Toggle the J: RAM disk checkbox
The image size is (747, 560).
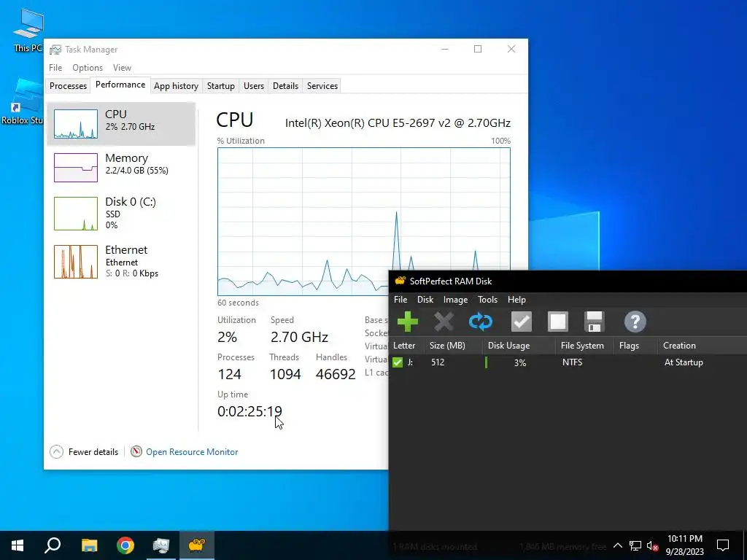398,362
